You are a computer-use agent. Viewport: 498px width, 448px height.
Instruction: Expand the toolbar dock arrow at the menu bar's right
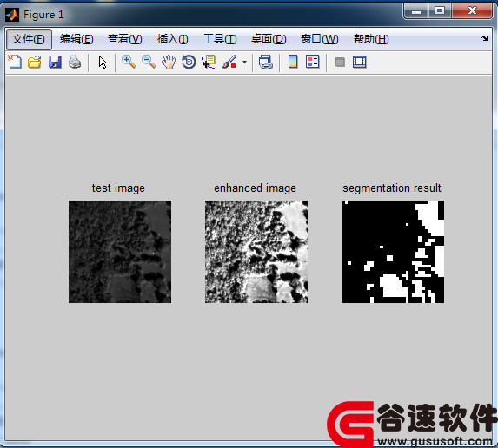[484, 39]
